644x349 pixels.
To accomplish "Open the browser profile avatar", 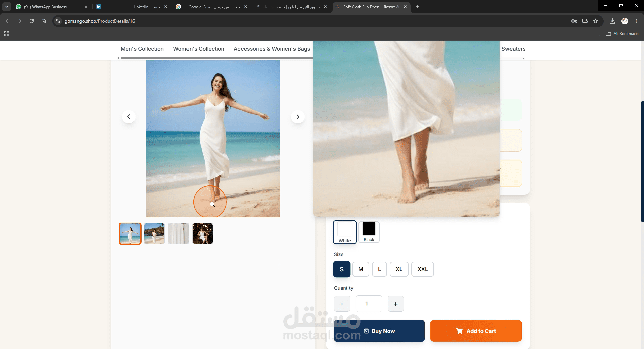I will click(x=625, y=21).
